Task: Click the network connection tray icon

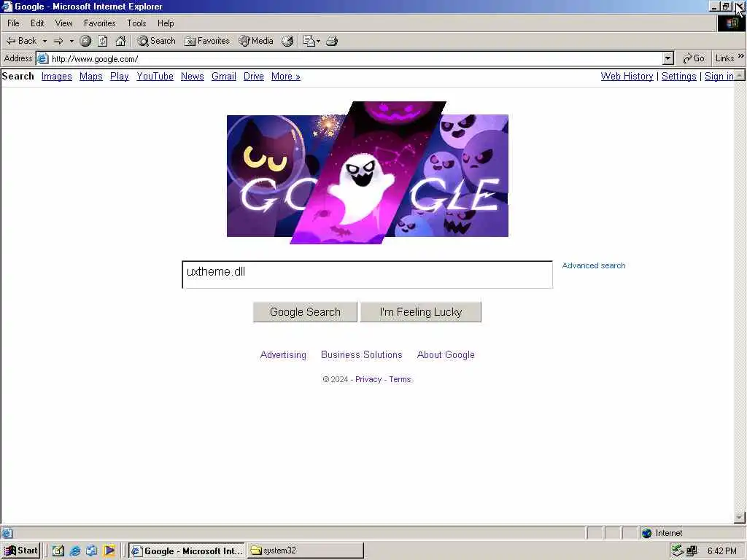Action: (x=692, y=551)
